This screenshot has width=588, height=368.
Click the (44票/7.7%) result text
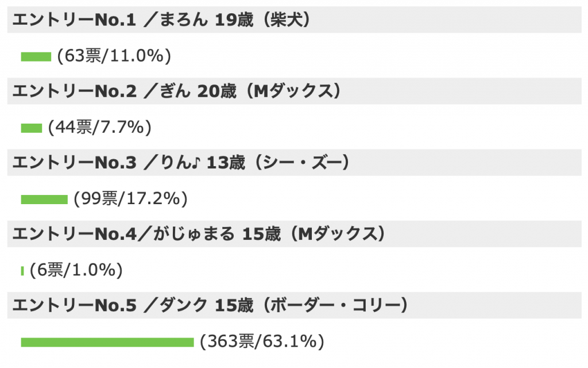pyautogui.click(x=100, y=127)
